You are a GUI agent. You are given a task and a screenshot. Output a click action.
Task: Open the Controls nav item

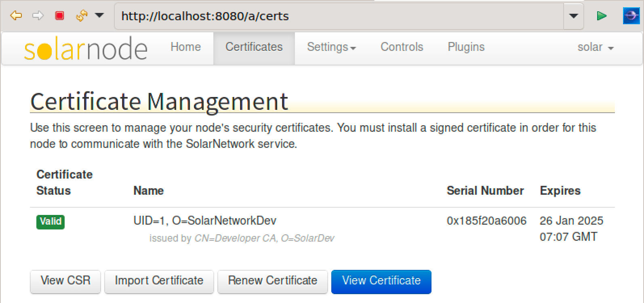tap(402, 47)
